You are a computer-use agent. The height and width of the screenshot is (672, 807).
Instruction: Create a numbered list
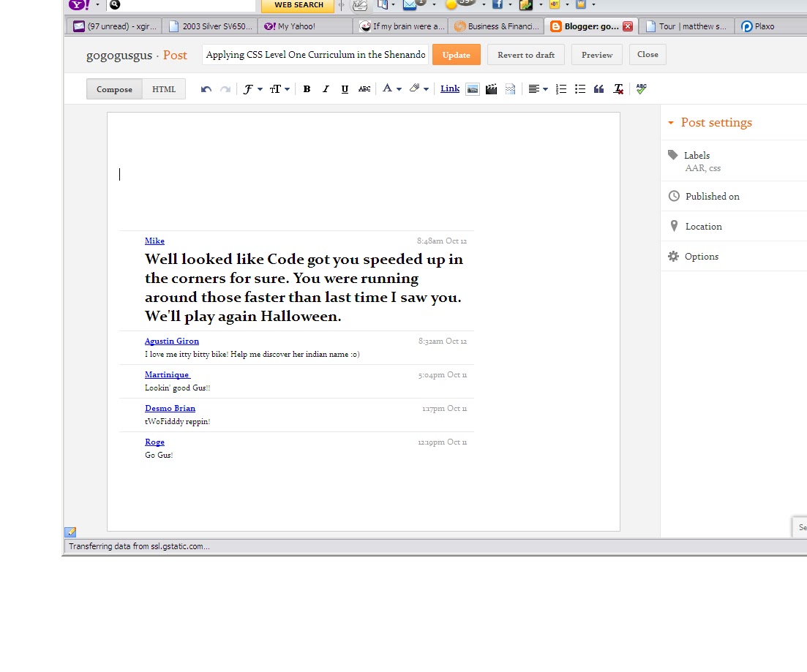[561, 89]
